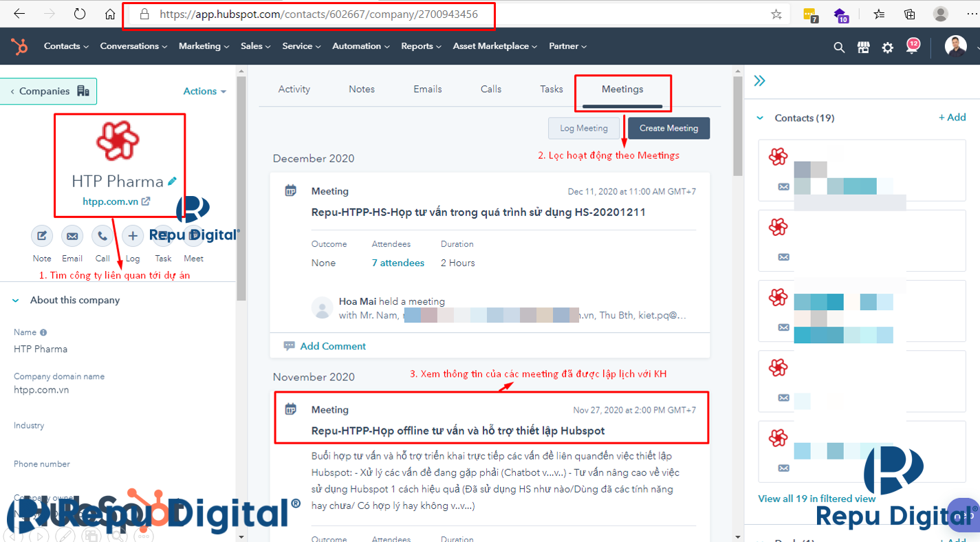Open the Service navigation menu
Screen dimensions: 980x542
point(301,46)
